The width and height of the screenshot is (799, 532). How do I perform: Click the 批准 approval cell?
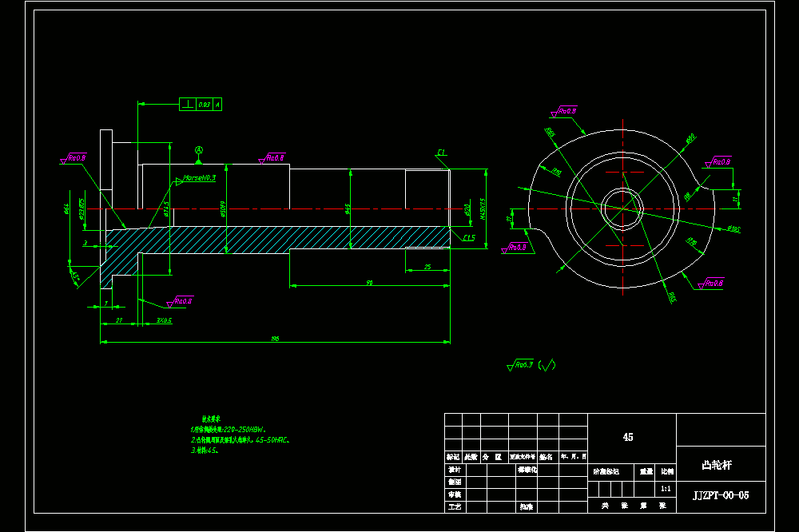527,506
